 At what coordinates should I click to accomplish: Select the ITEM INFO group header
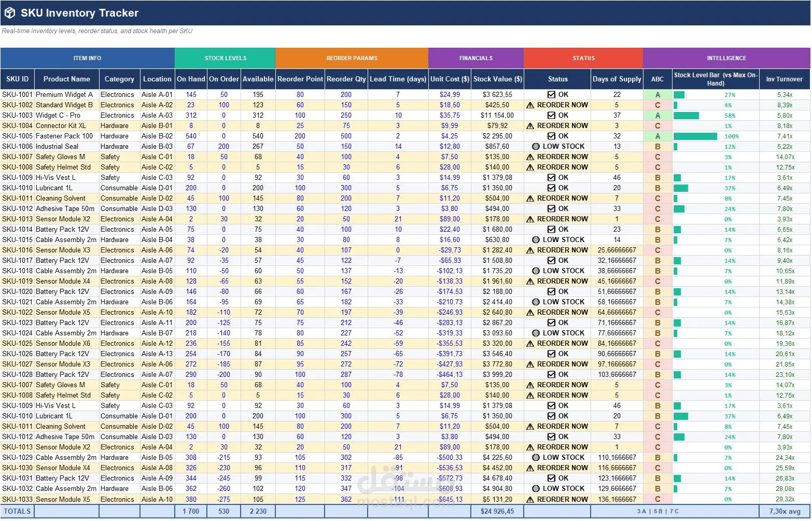point(88,58)
